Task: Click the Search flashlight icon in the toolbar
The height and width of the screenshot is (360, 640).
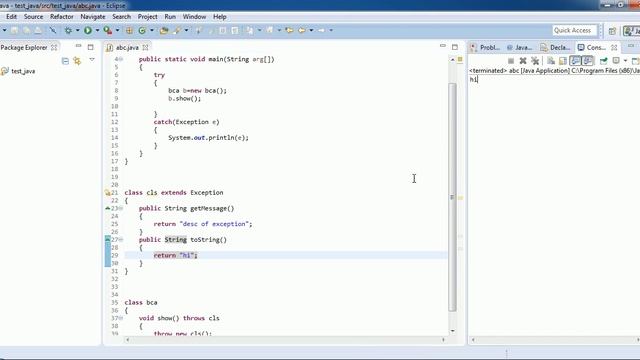Action: tap(177, 30)
